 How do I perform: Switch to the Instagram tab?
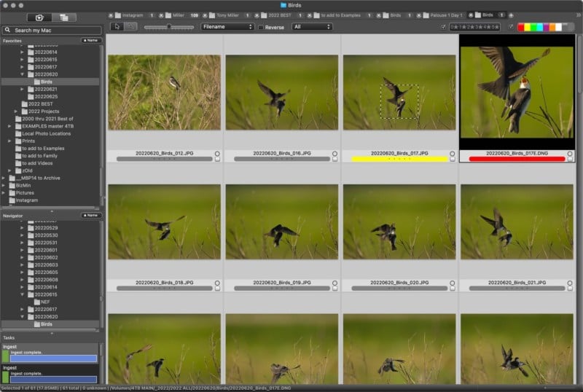pos(133,15)
